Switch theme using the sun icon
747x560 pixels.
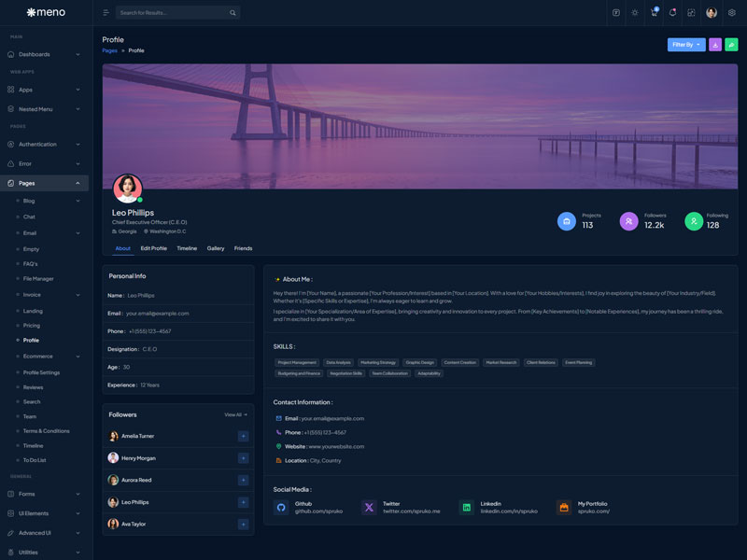pos(635,13)
